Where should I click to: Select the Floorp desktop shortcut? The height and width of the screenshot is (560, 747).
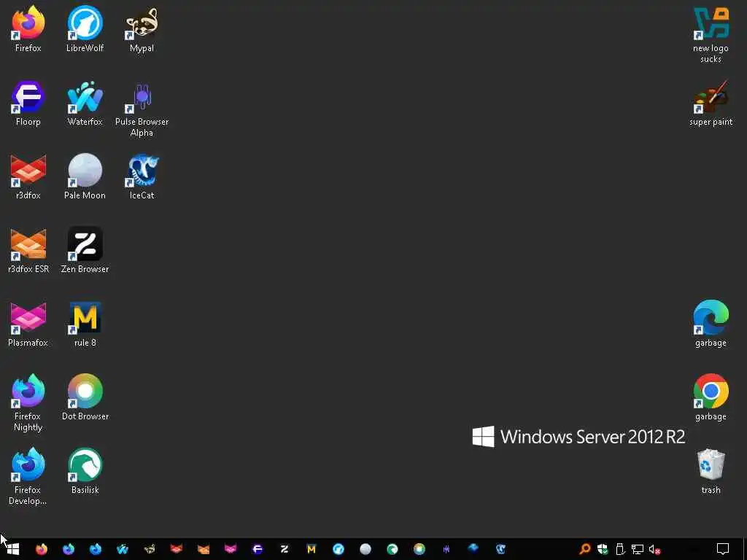(x=28, y=102)
